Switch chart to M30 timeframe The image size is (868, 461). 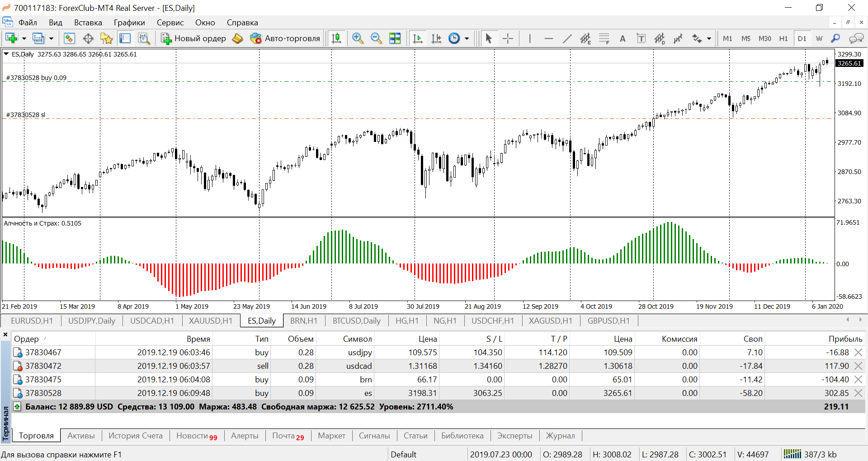(765, 38)
